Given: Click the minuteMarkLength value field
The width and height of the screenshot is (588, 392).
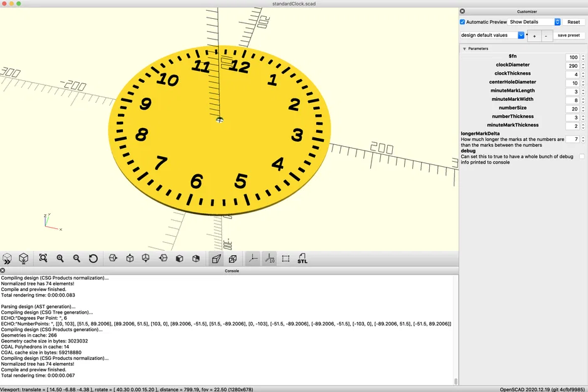Looking at the screenshot, I should (x=572, y=92).
